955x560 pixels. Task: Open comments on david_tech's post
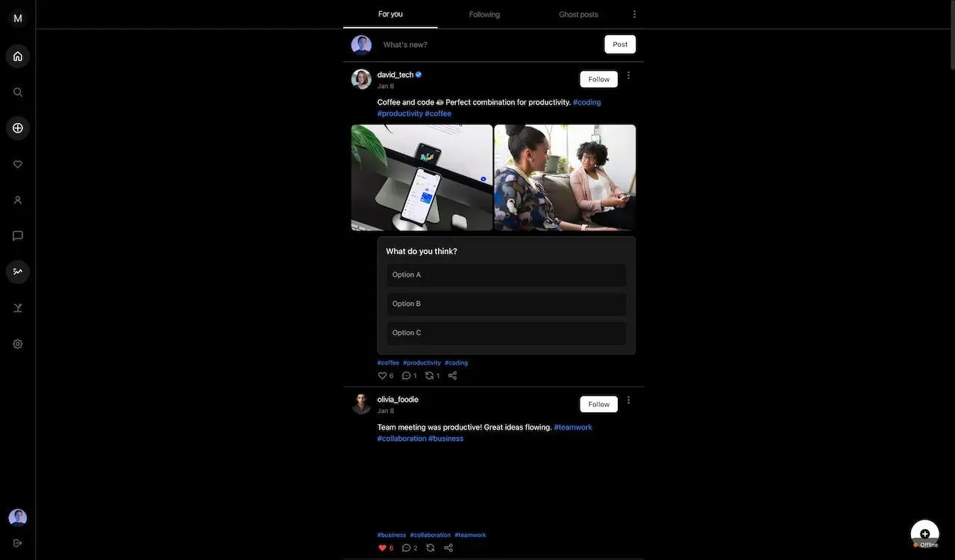tap(407, 376)
